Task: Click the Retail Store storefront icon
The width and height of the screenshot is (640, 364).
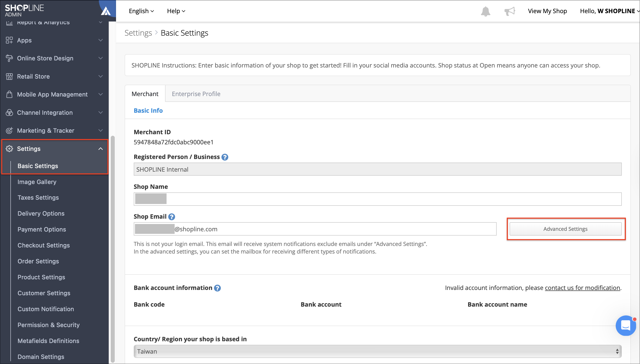Action: [9, 76]
